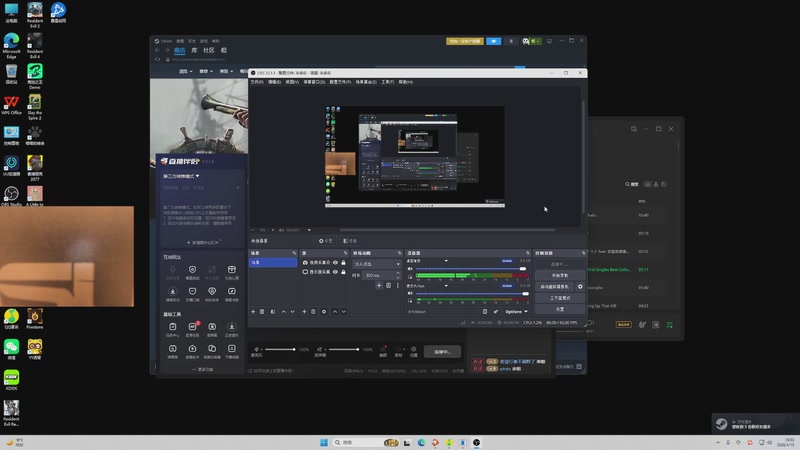The width and height of the screenshot is (800, 450).
Task: Toggle visibility of the display capture source
Action: pos(335,272)
